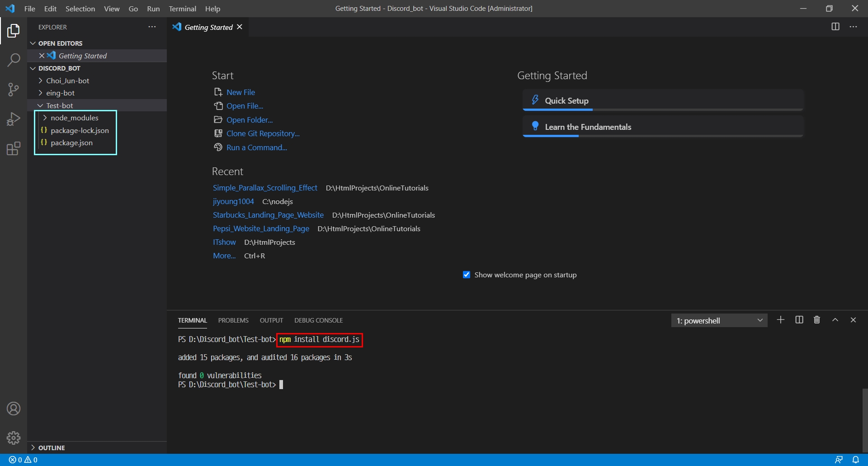This screenshot has height=466, width=868.
Task: Collapse the DISCORD_BOT folder section
Action: tap(33, 68)
